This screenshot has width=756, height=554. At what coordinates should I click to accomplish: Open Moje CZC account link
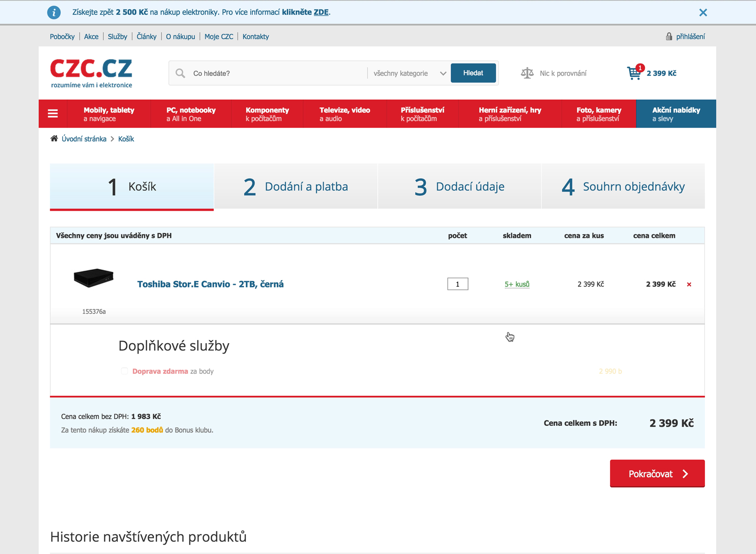pyautogui.click(x=218, y=37)
